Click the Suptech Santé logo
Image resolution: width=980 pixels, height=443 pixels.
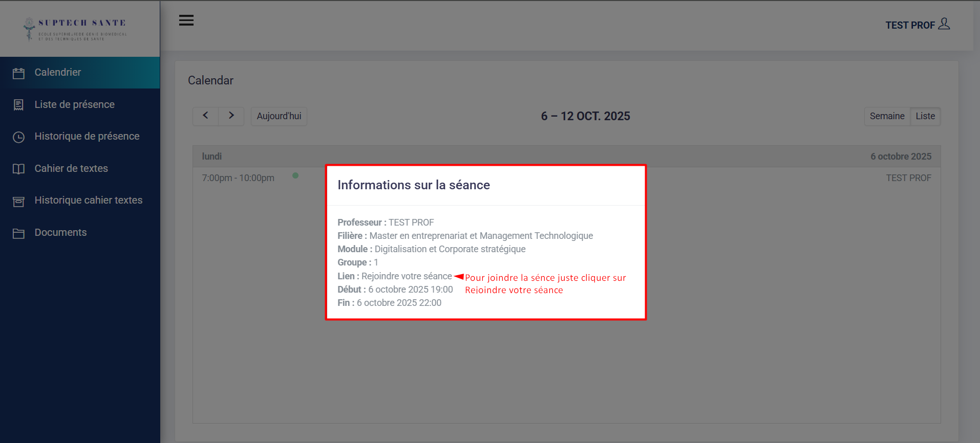click(75, 29)
